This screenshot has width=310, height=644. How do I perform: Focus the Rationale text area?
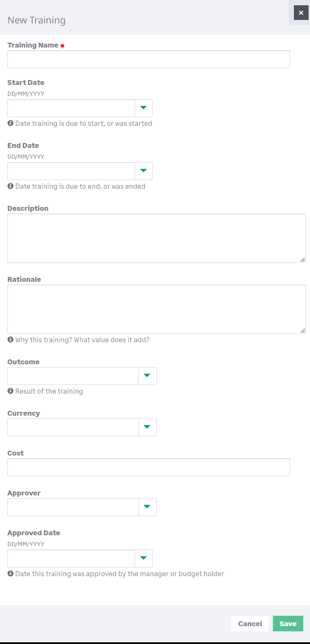[156, 309]
